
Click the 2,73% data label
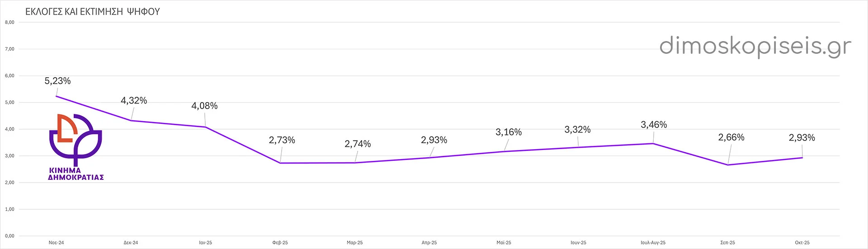point(282,140)
